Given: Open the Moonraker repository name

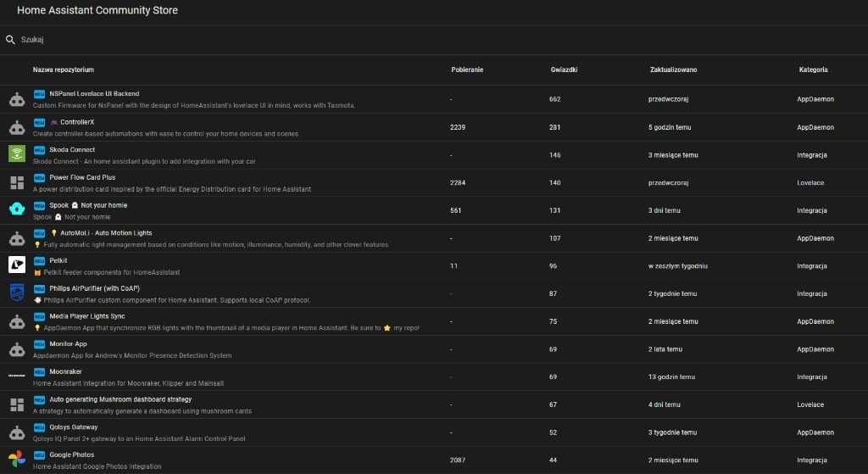Looking at the screenshot, I should (x=65, y=372).
